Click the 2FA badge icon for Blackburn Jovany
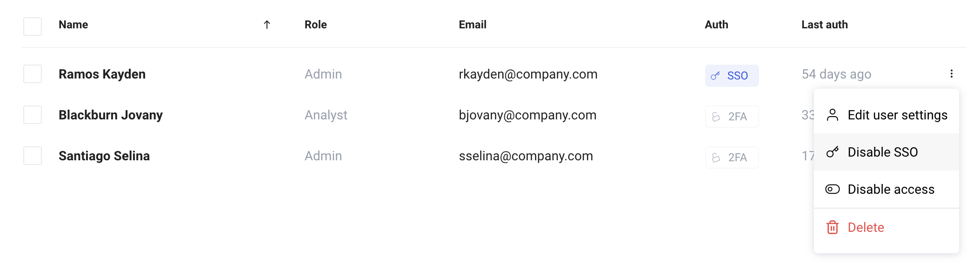 716,117
